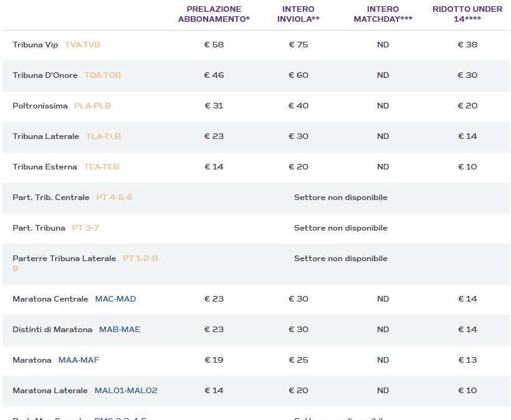Select the TEA-TEB Tribuna Esterna code
Viewport: 511px width, 420px height.
coord(102,167)
